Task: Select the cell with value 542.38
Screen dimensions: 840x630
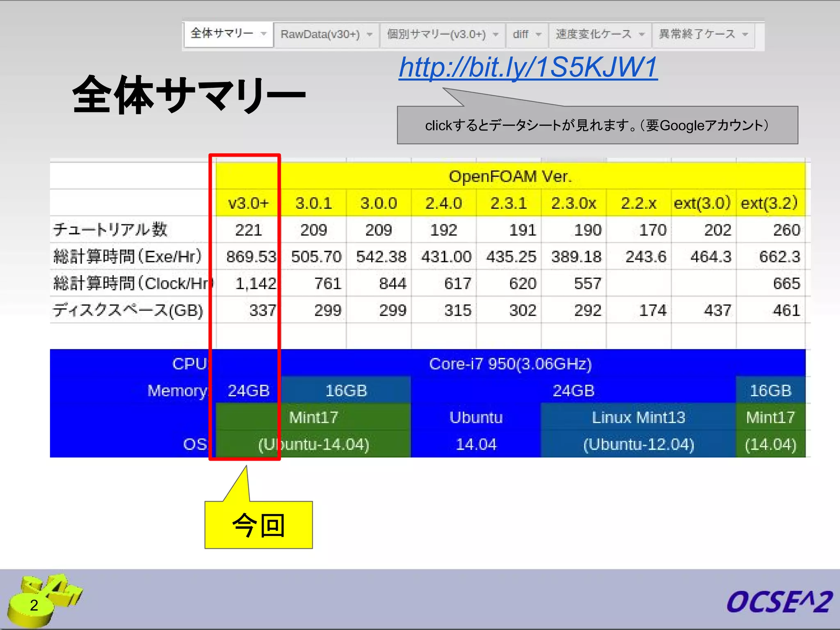Action: [x=379, y=256]
